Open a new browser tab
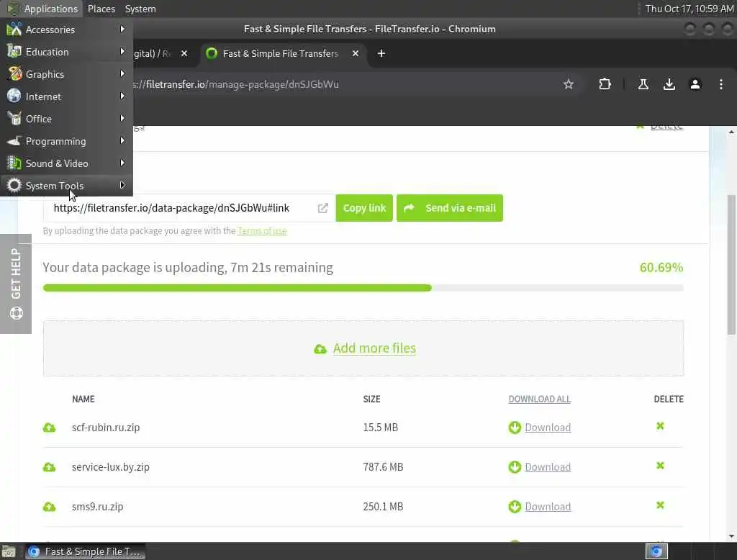This screenshot has width=737, height=560. tap(381, 53)
